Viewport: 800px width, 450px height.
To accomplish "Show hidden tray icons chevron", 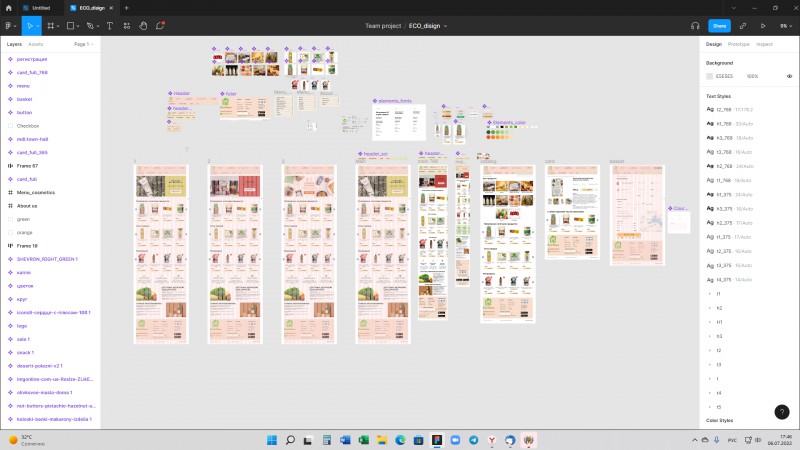I will click(x=694, y=440).
